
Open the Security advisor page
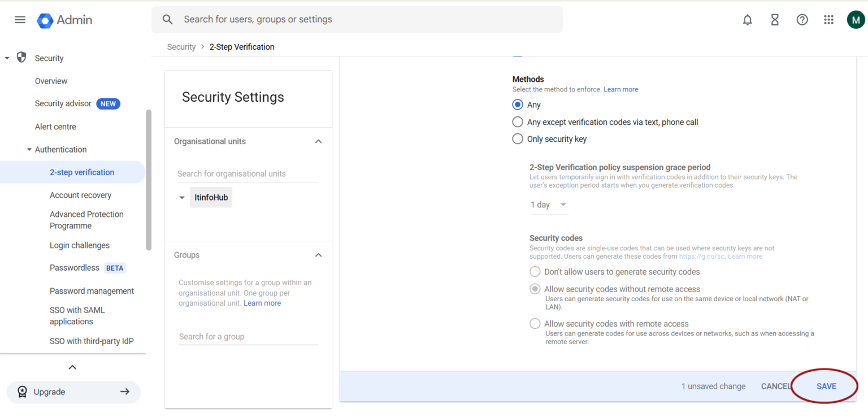click(63, 103)
